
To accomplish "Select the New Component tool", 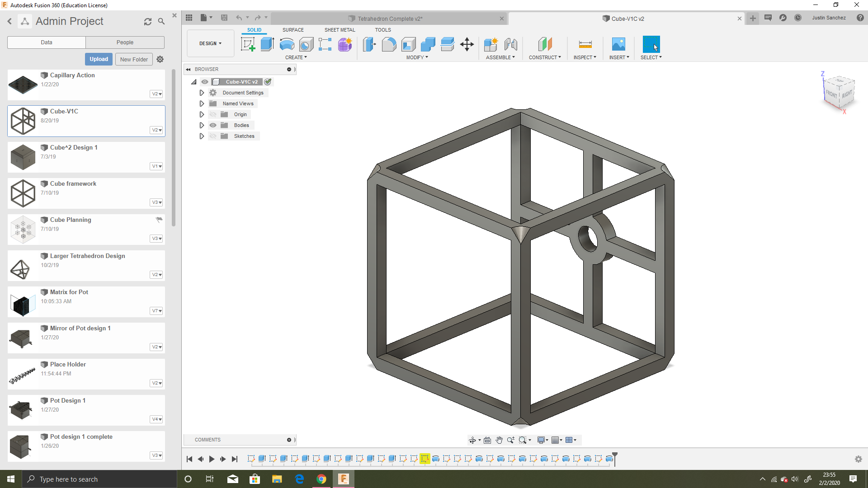I will pyautogui.click(x=491, y=44).
